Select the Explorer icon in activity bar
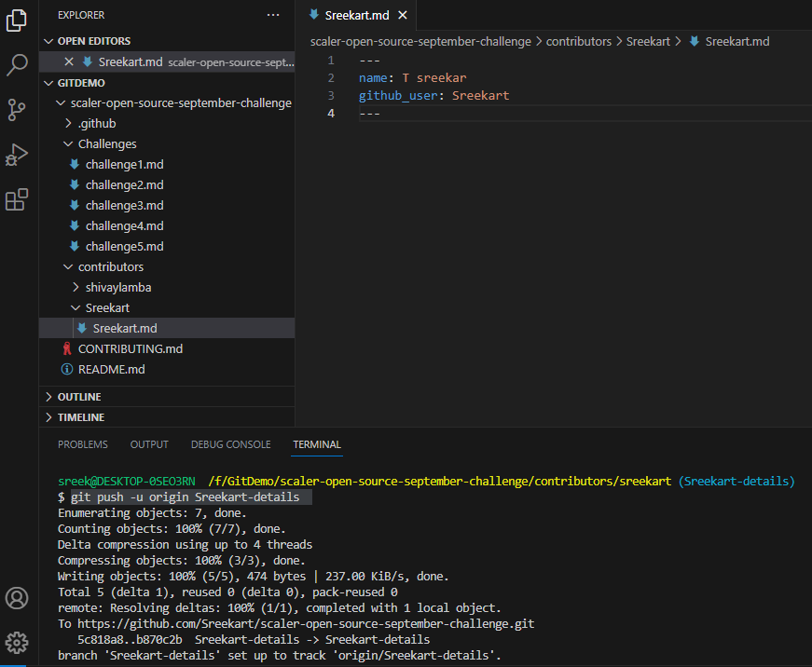The height and width of the screenshot is (667, 812). coord(16,20)
